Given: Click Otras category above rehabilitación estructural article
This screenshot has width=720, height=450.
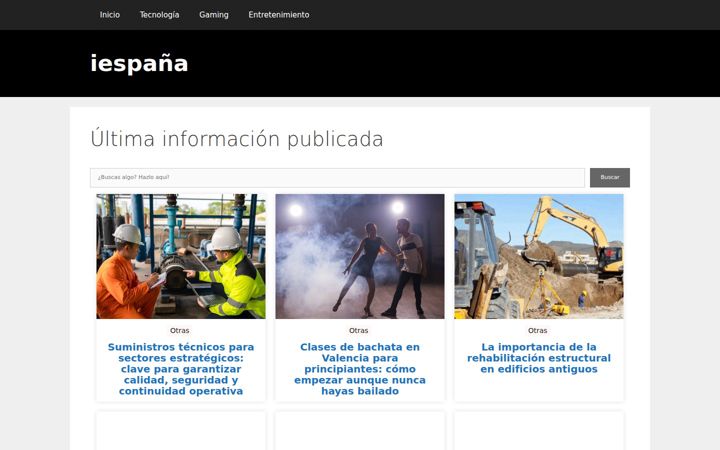Looking at the screenshot, I should pyautogui.click(x=538, y=331).
